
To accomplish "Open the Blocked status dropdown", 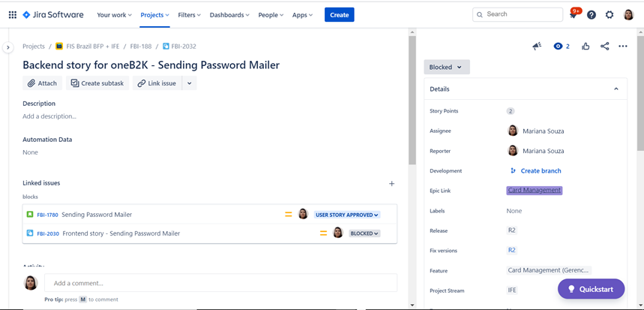I will [x=446, y=67].
